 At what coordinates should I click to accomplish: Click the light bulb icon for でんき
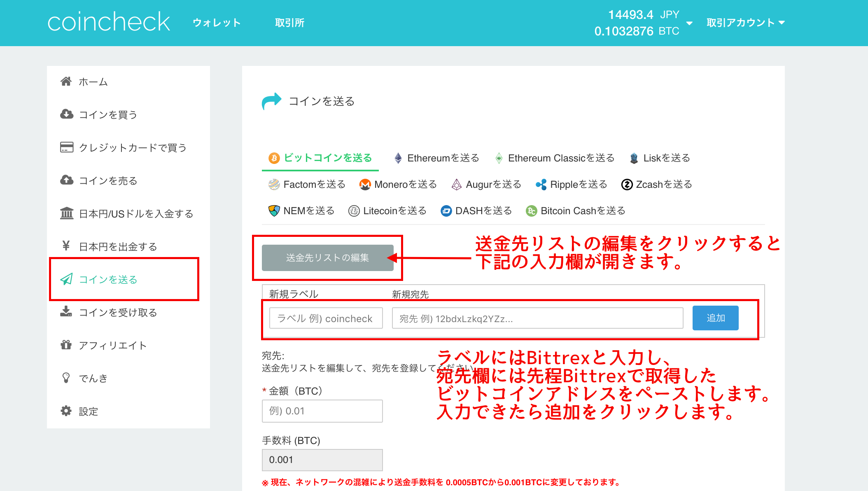tap(66, 378)
